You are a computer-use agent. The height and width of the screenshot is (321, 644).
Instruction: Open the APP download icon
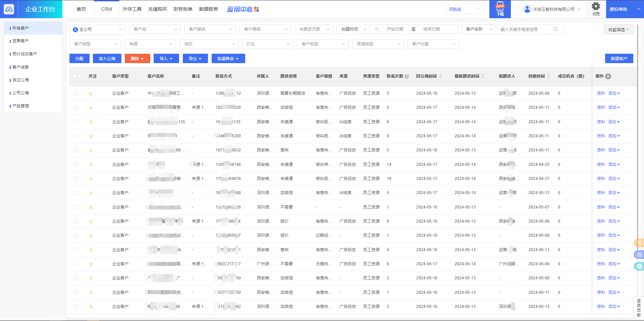[x=500, y=9]
